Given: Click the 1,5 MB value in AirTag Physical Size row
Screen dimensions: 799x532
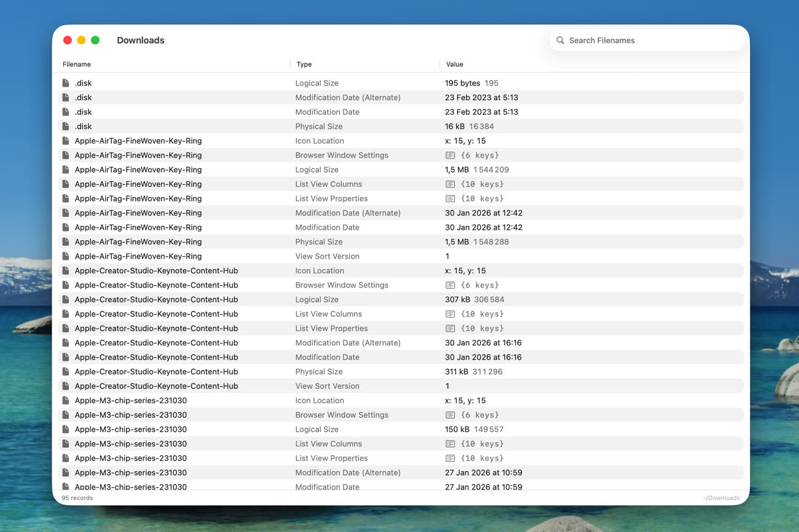Looking at the screenshot, I should click(457, 242).
